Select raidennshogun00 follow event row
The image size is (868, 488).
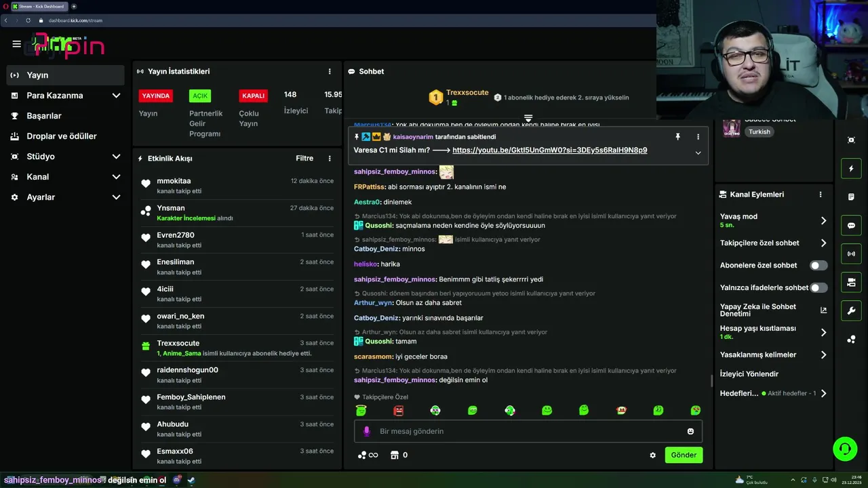click(237, 375)
